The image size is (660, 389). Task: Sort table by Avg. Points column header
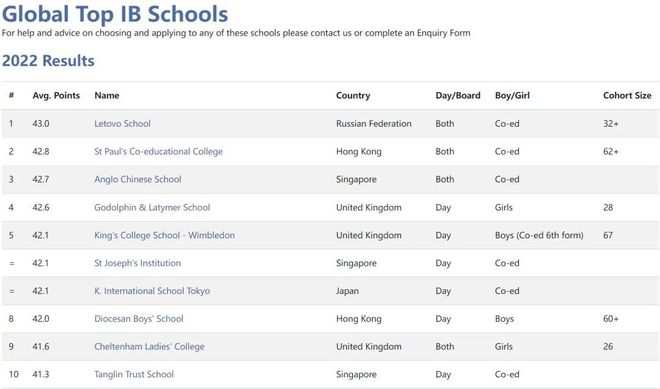point(56,96)
